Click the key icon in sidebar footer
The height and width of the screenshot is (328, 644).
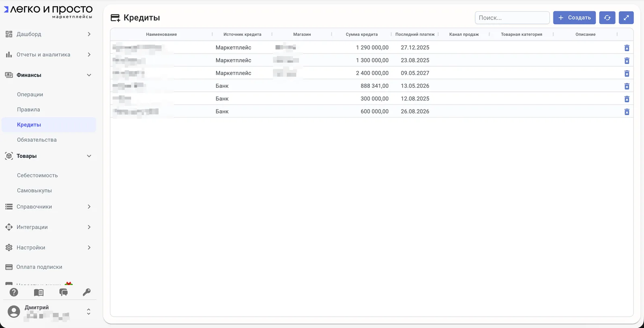click(87, 292)
